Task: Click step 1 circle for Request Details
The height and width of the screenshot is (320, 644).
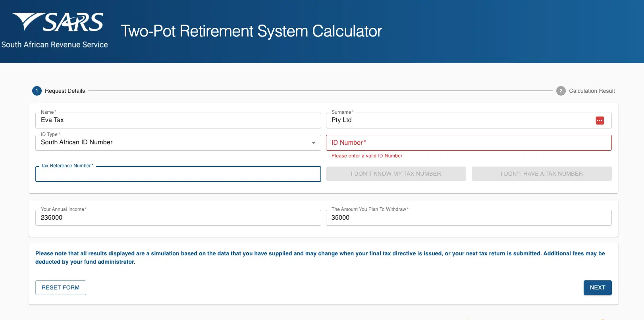Action: click(37, 91)
